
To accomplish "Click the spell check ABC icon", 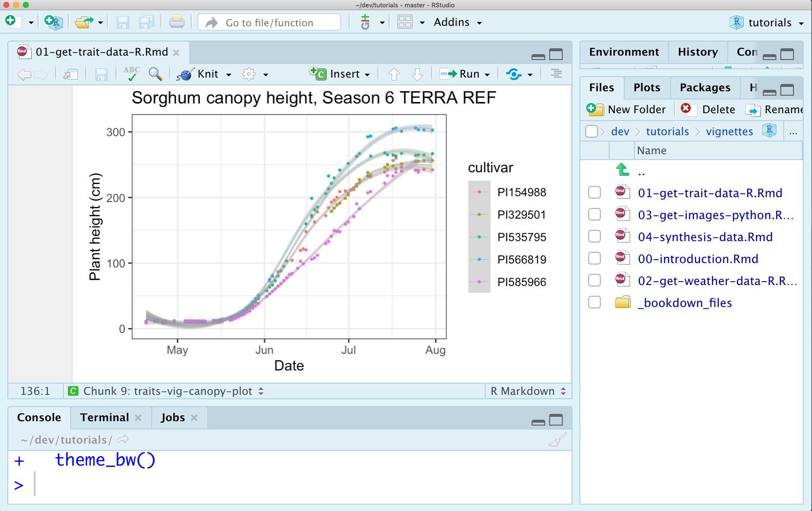I will [131, 74].
